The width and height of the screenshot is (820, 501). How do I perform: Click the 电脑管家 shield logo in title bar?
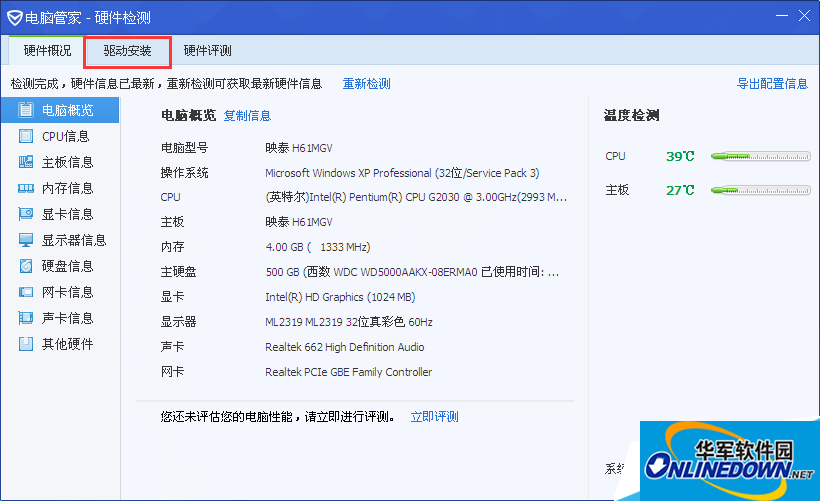pyautogui.click(x=15, y=18)
